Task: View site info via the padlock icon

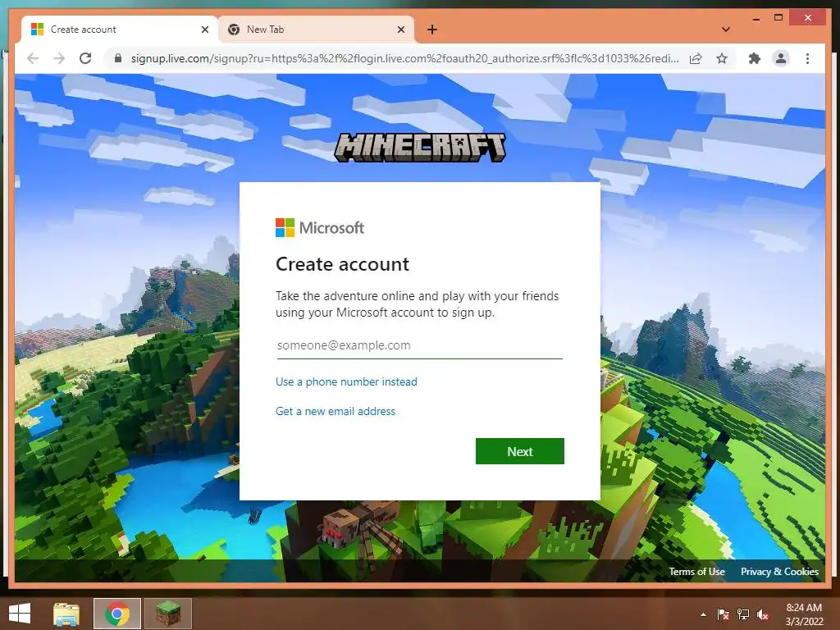Action: 118,58
